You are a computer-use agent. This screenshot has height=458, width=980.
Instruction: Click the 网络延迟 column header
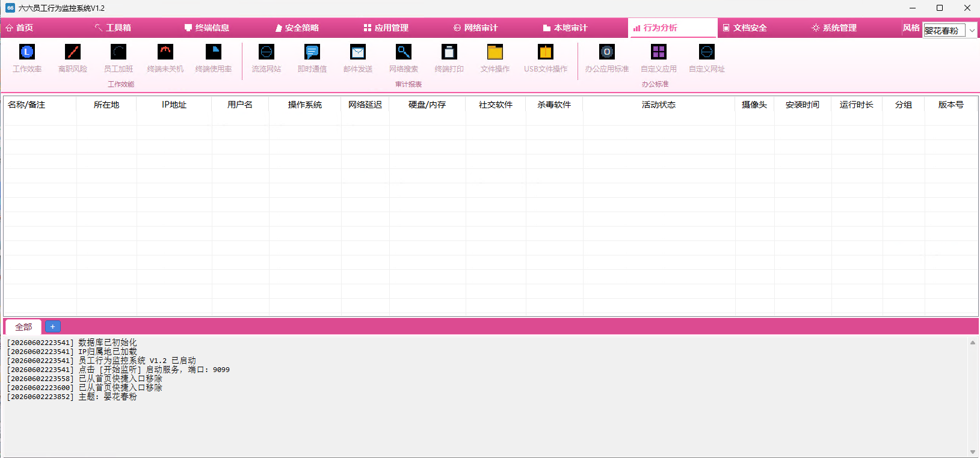(365, 105)
